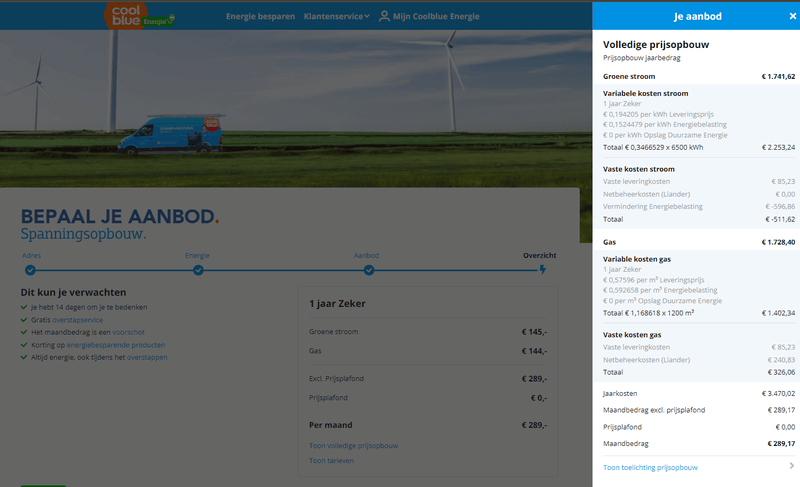Click Maandbedrag excl. prijsplafond row
Viewport: 800px width, 487px height.
tap(698, 410)
